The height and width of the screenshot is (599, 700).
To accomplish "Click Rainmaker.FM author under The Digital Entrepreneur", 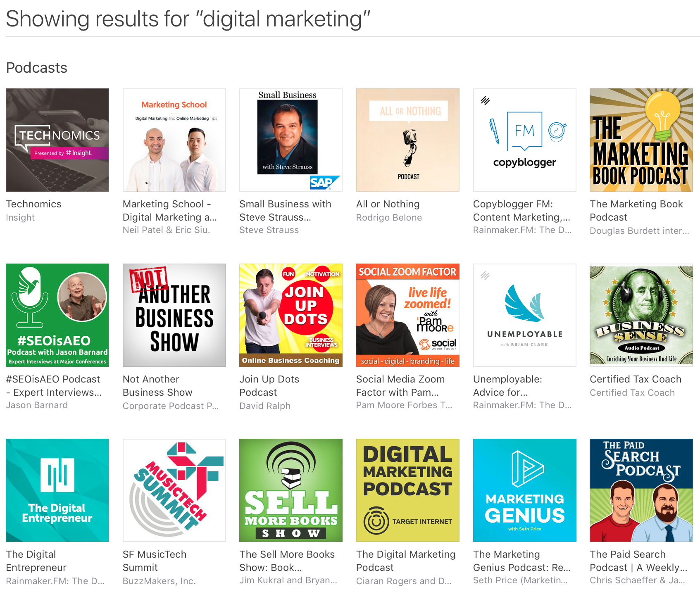I will tap(55, 581).
